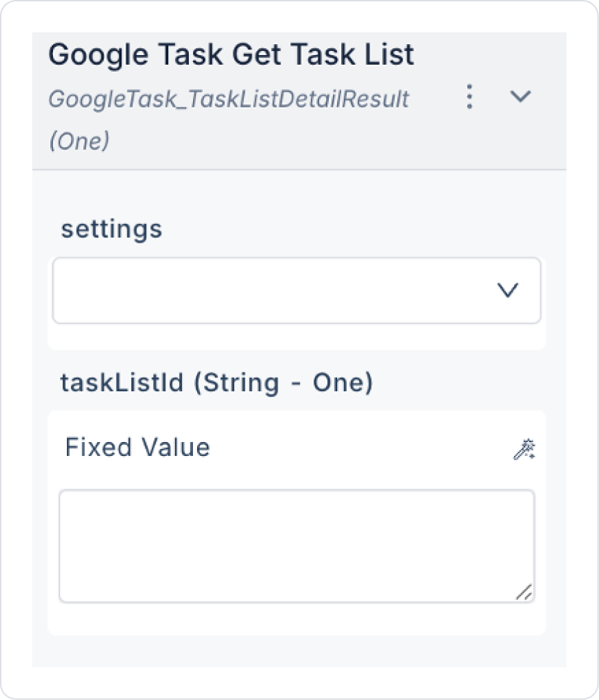Click the settings dropdown arrow
This screenshot has width=599, height=700.
pos(508,291)
